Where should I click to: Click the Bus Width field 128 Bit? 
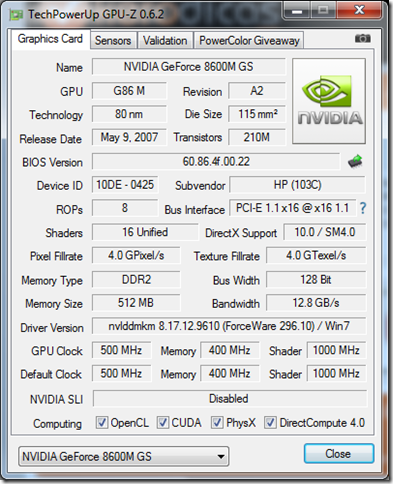click(x=316, y=279)
